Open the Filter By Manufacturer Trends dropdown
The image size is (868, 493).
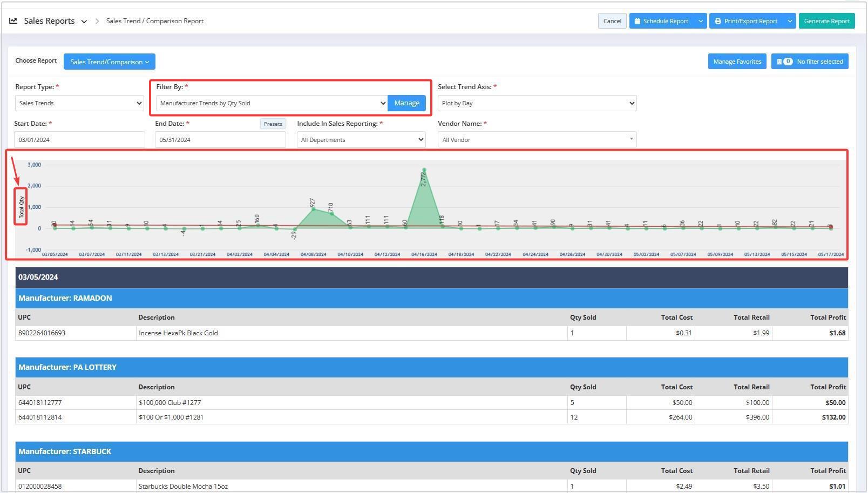pos(272,103)
